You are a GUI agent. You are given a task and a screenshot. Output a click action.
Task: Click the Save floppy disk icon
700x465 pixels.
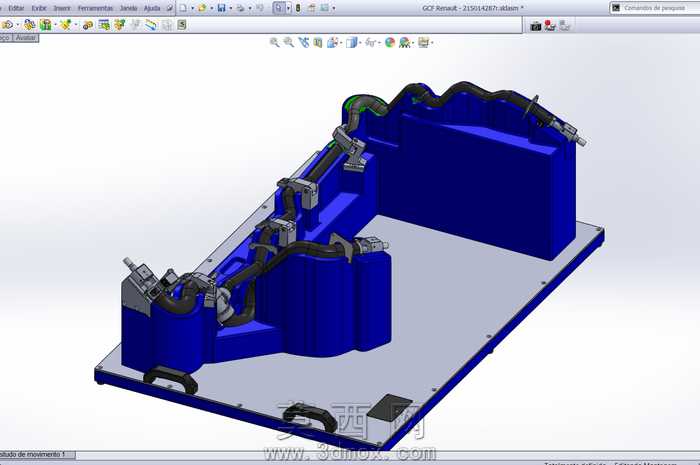221,8
